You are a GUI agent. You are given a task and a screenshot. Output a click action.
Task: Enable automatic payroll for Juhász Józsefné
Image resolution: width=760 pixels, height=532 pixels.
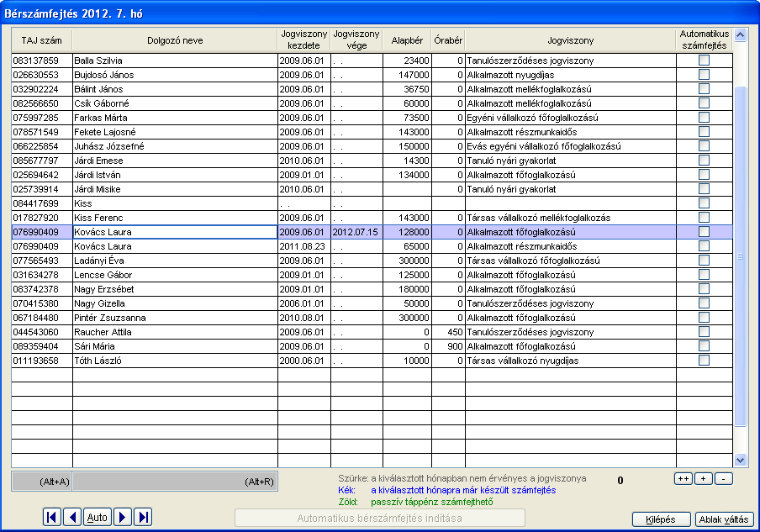pos(704,146)
